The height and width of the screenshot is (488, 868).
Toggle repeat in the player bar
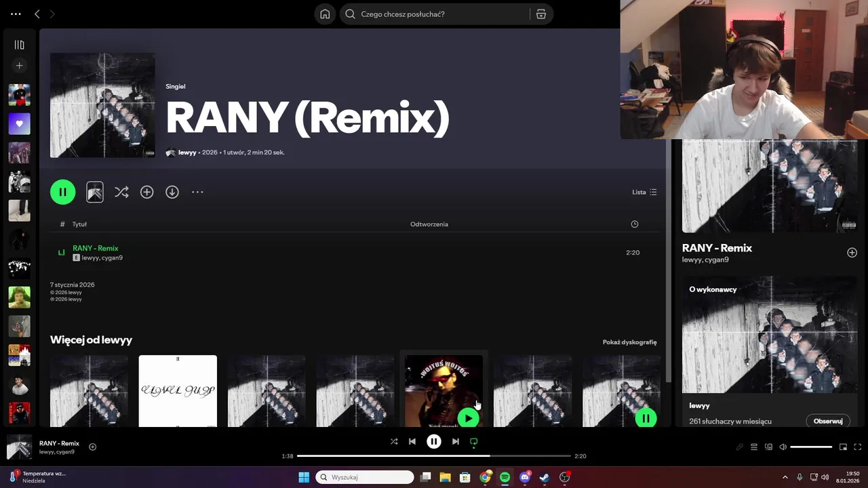(474, 441)
